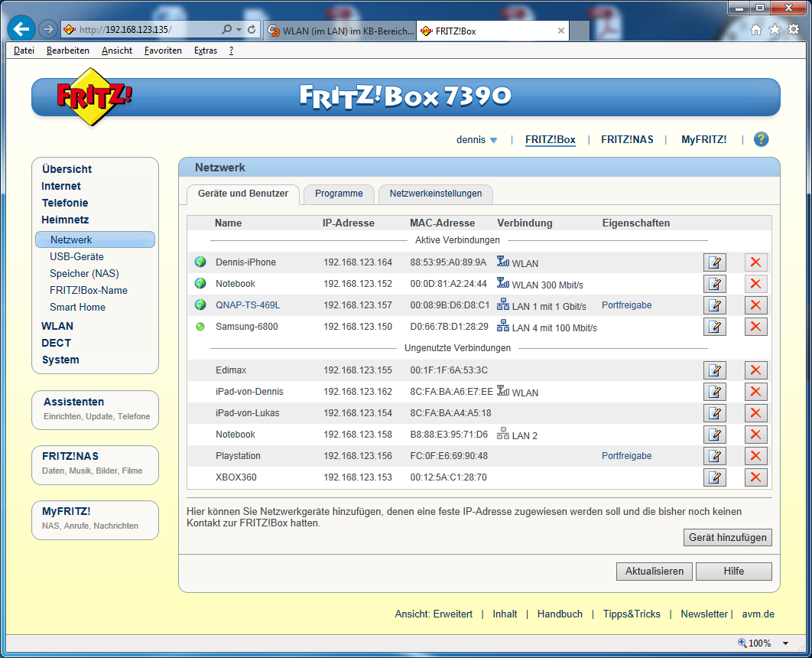Click the globe icon beside QNAP-TS-469L
This screenshot has width=812, height=658.
click(200, 305)
